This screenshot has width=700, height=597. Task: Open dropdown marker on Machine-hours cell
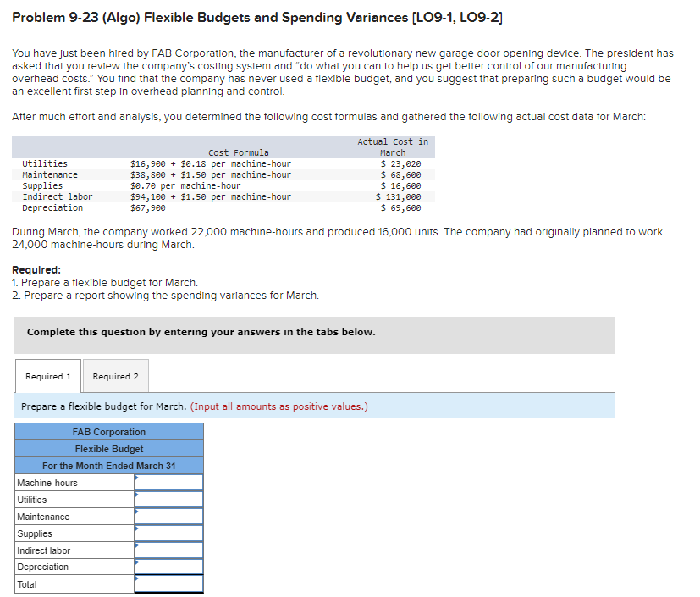(x=136, y=478)
